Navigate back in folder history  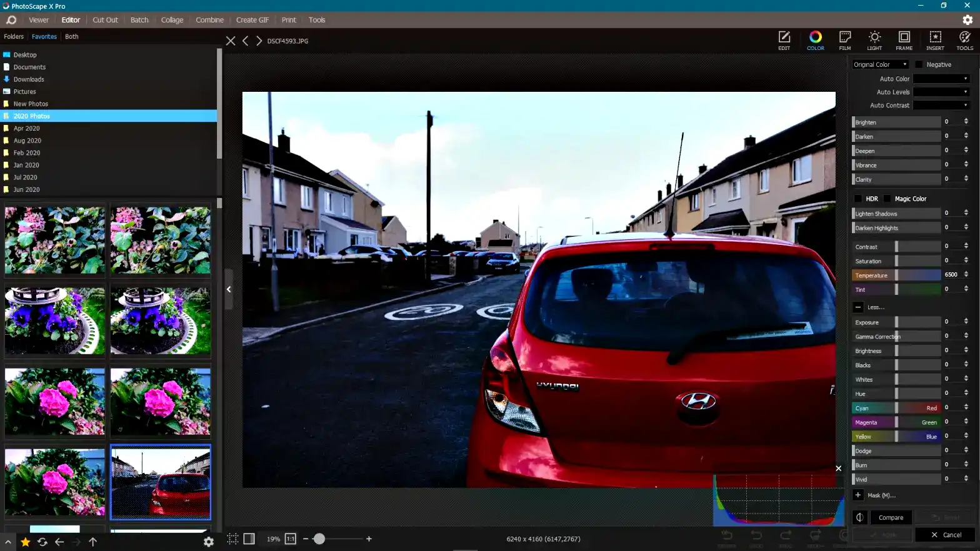[59, 542]
